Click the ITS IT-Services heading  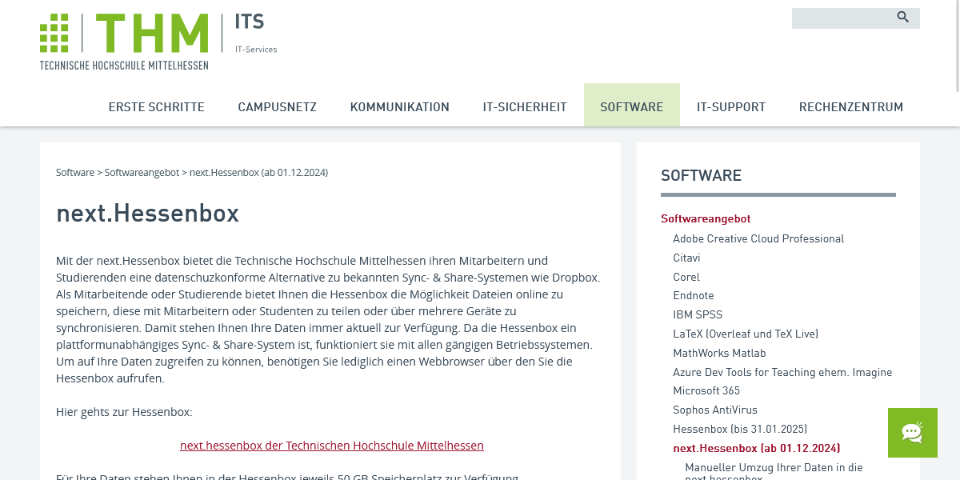(x=256, y=34)
